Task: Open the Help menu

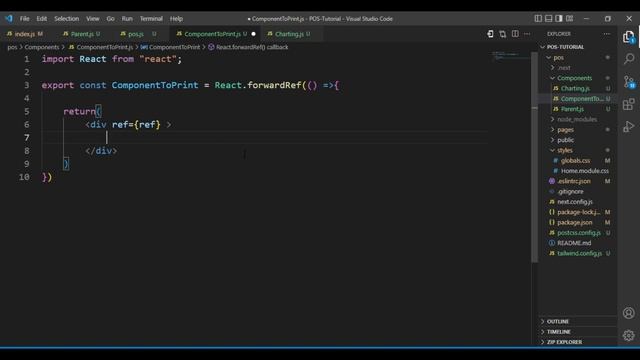Action: pos(176,19)
